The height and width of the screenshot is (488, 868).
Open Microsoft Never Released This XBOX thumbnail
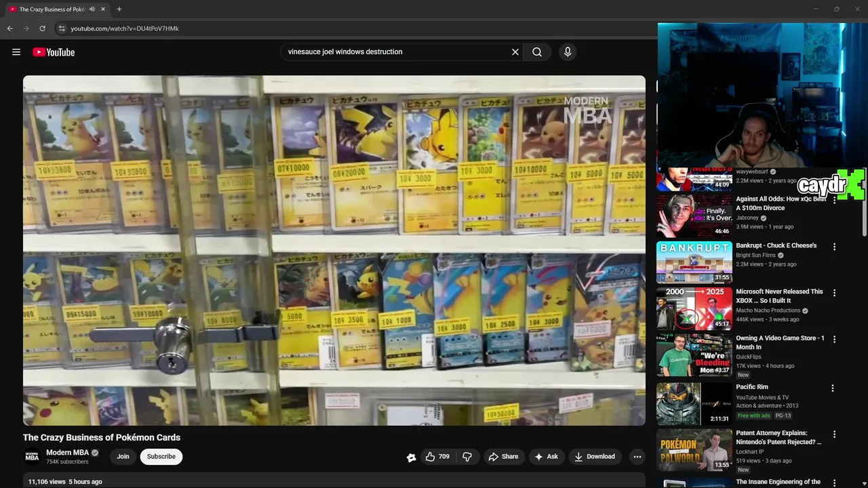coord(694,308)
